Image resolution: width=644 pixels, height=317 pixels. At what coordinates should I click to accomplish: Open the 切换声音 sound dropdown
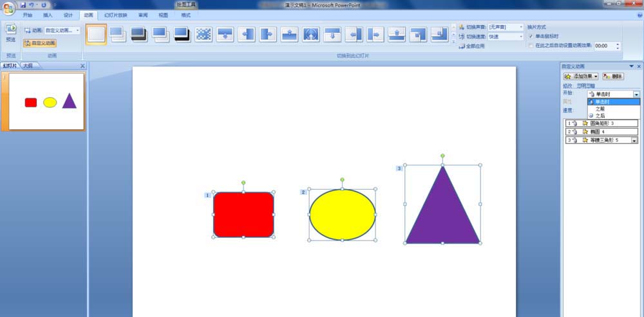[x=521, y=27]
